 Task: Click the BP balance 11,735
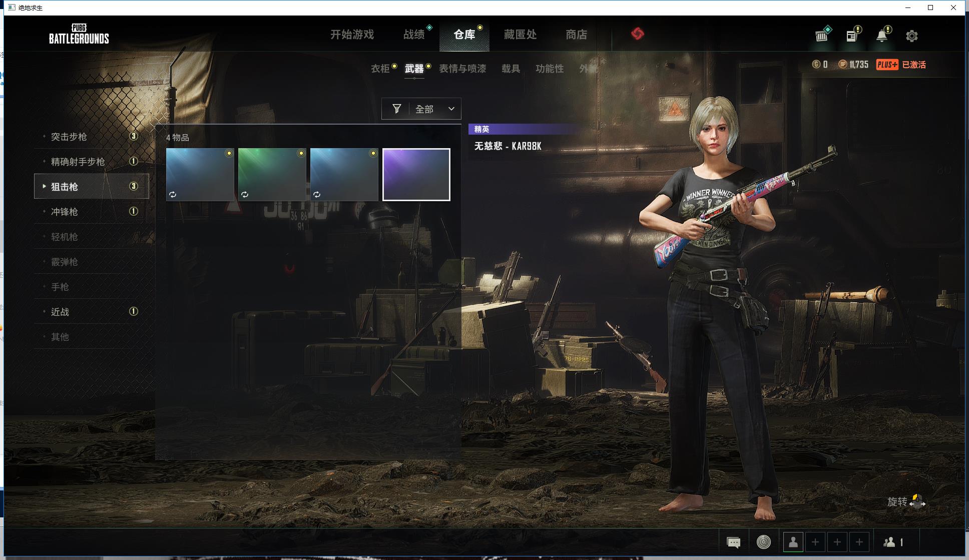(859, 65)
